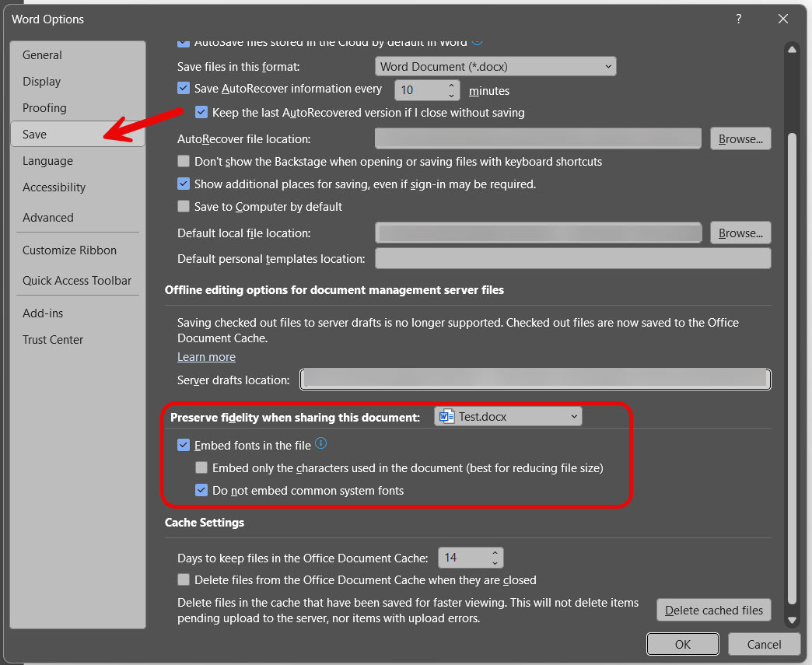Increase AutoRecover minutes with up arrow
Viewport: 812px width, 665px height.
point(451,85)
